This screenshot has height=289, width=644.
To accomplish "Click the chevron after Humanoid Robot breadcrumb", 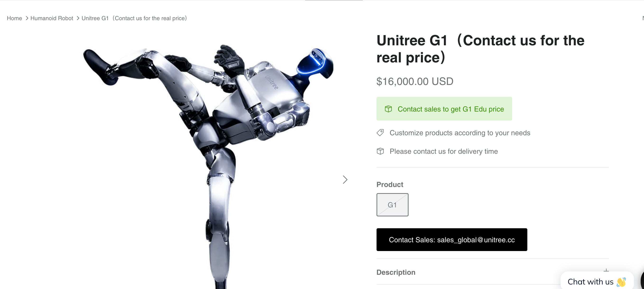I will tap(78, 18).
